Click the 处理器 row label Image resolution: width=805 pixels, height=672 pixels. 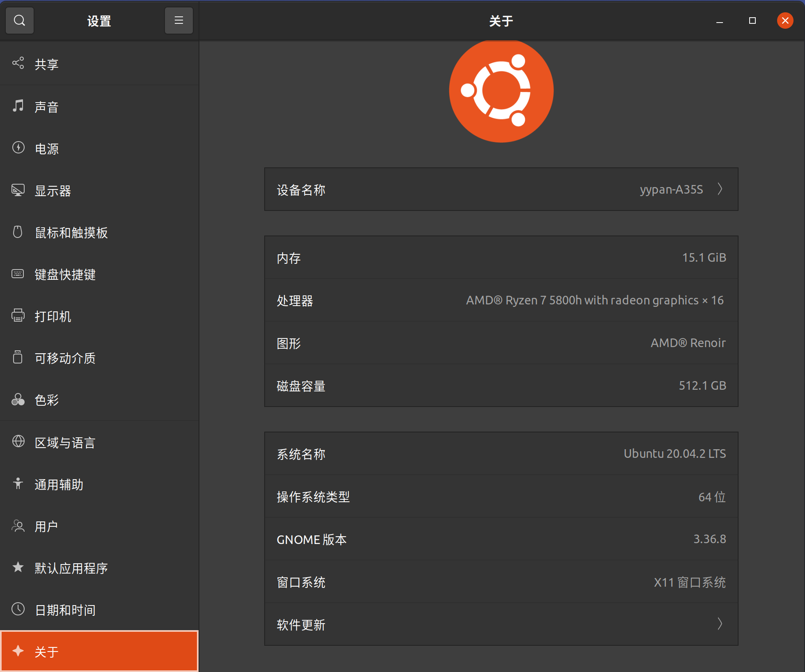pyautogui.click(x=295, y=301)
